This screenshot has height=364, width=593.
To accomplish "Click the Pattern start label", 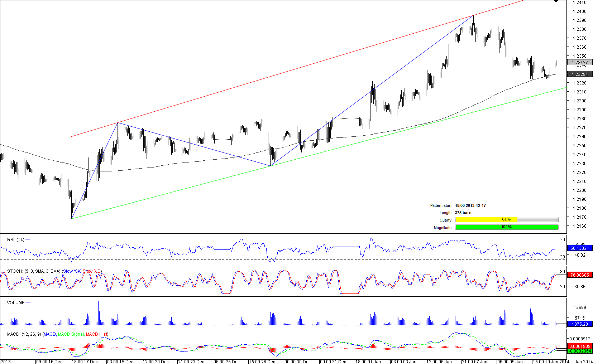I will pyautogui.click(x=441, y=205).
